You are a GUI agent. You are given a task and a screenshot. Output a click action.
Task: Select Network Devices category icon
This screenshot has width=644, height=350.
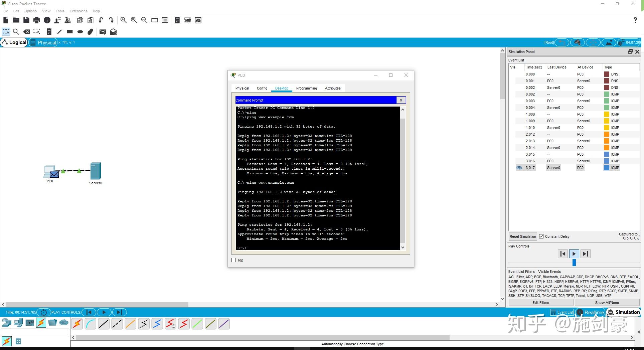[6, 323]
